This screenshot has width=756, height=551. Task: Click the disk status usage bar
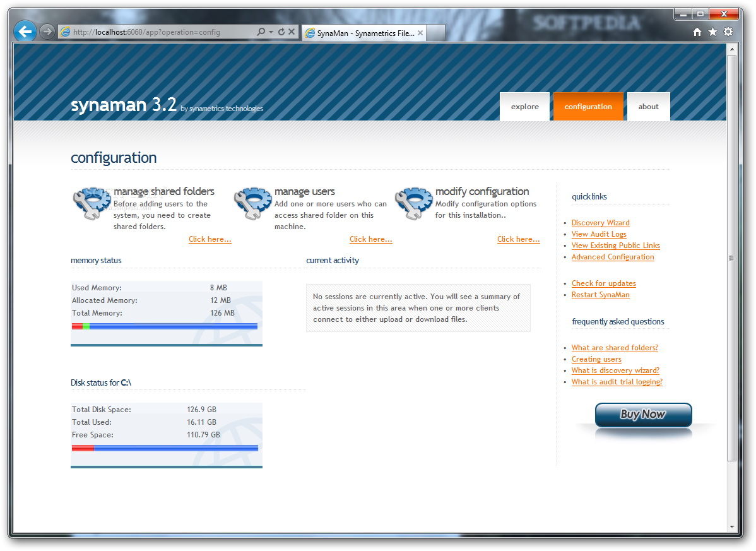point(165,448)
